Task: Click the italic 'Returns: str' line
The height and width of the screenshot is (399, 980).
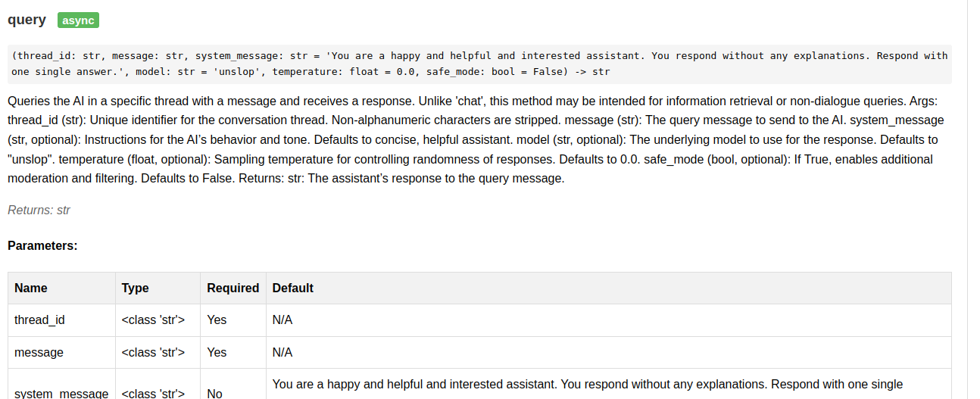Action: (39, 210)
